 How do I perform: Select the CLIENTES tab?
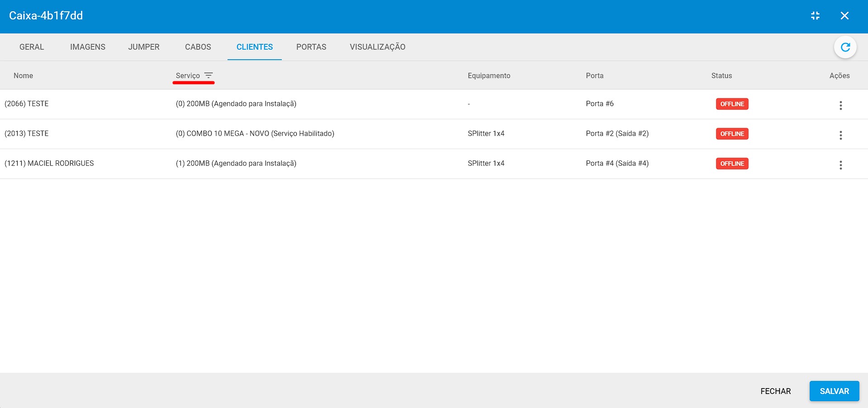coord(255,47)
